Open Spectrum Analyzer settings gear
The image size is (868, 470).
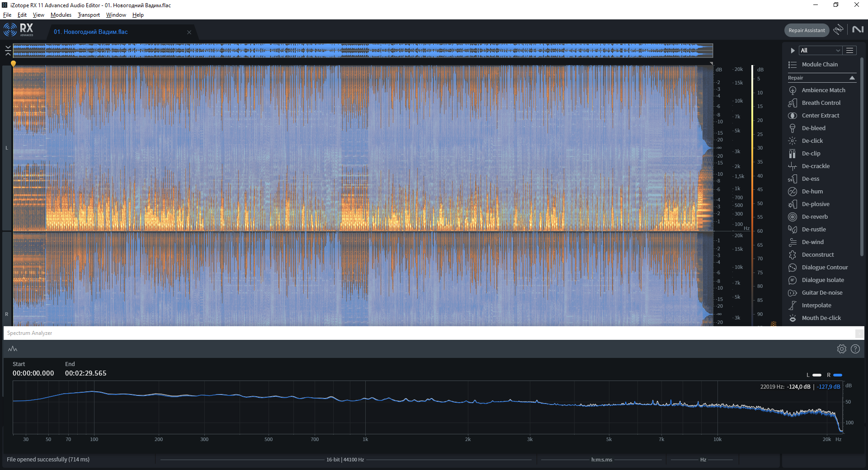click(x=841, y=349)
